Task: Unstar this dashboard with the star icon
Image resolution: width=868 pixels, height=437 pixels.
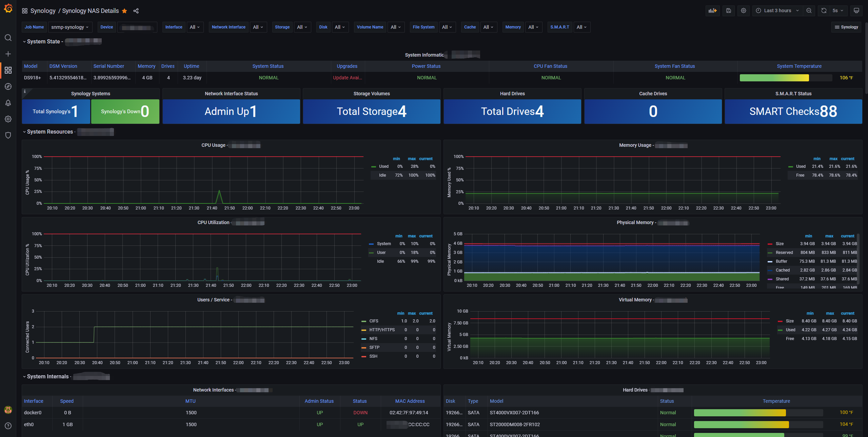Action: pos(124,11)
